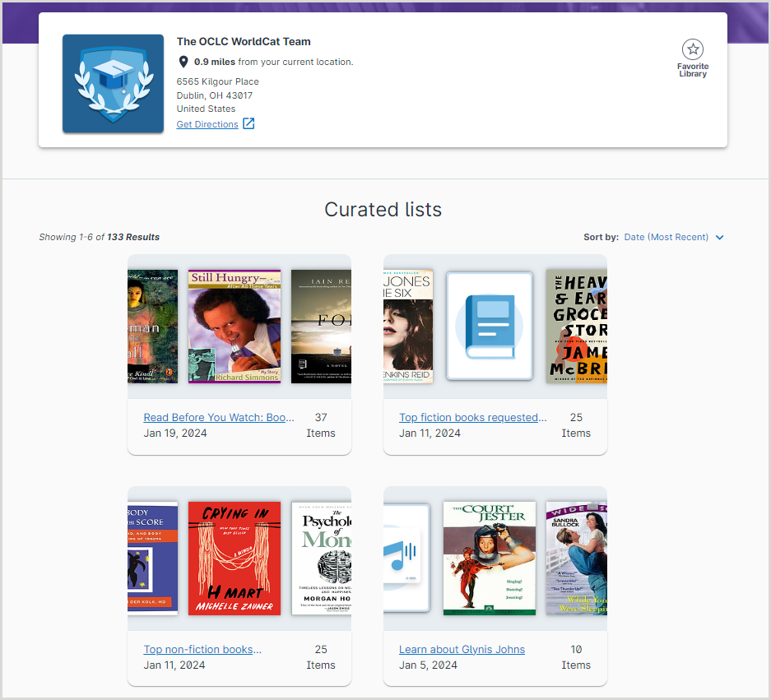Click the generic book placeholder icon
The height and width of the screenshot is (700, 771).
pos(490,326)
